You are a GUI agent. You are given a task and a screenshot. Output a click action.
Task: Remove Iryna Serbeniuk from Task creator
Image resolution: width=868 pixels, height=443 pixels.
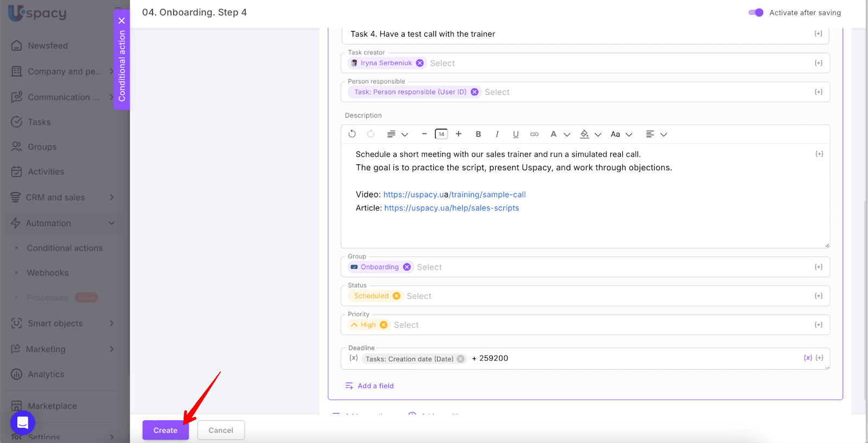point(420,63)
